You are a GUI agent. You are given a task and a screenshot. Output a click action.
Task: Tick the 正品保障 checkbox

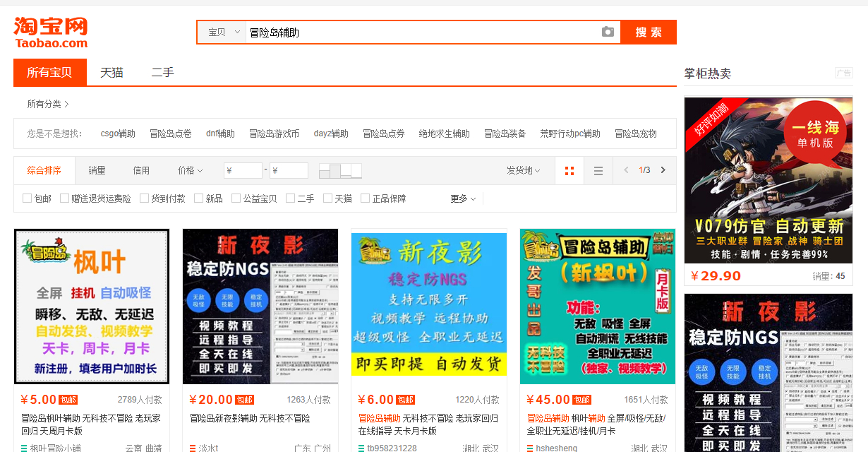tap(365, 198)
